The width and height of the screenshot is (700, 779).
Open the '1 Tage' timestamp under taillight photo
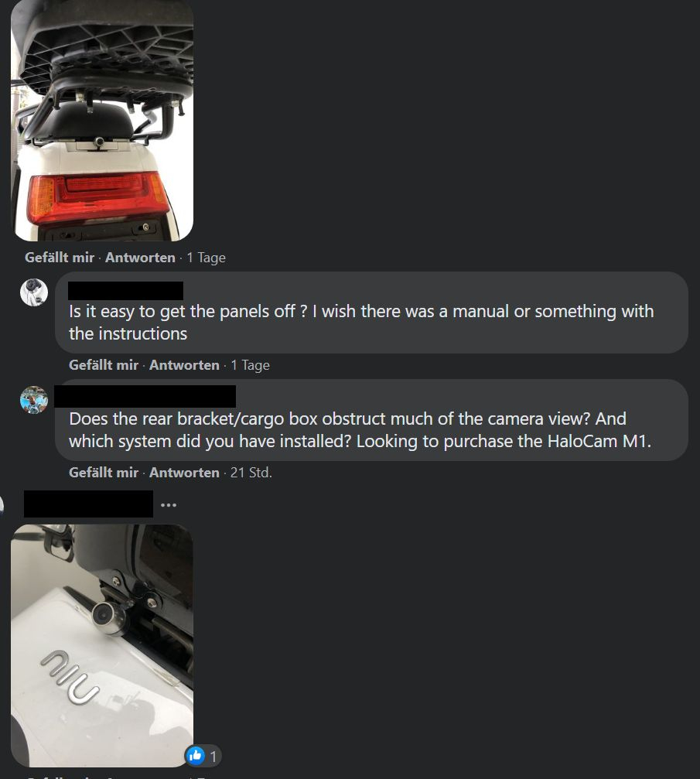point(207,258)
